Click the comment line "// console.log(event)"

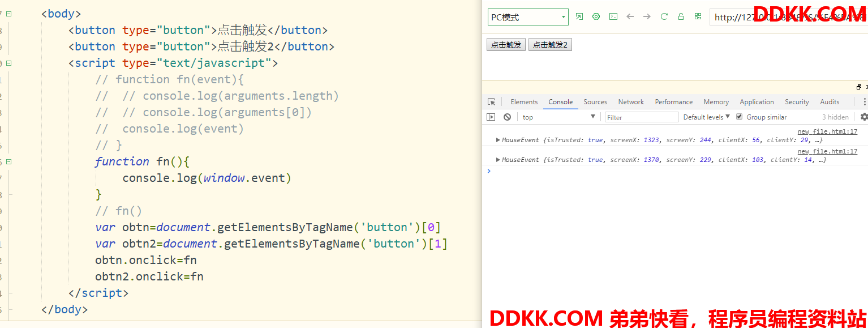[169, 129]
